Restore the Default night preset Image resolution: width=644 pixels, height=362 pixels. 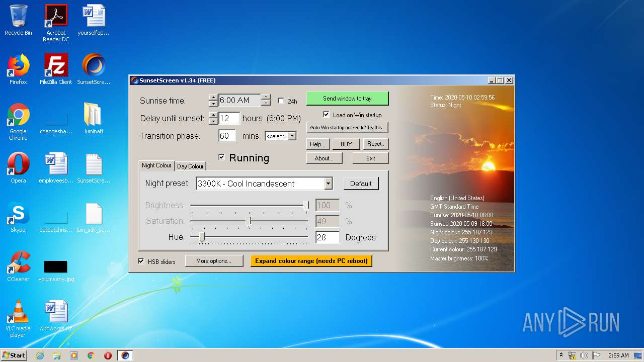tap(361, 184)
